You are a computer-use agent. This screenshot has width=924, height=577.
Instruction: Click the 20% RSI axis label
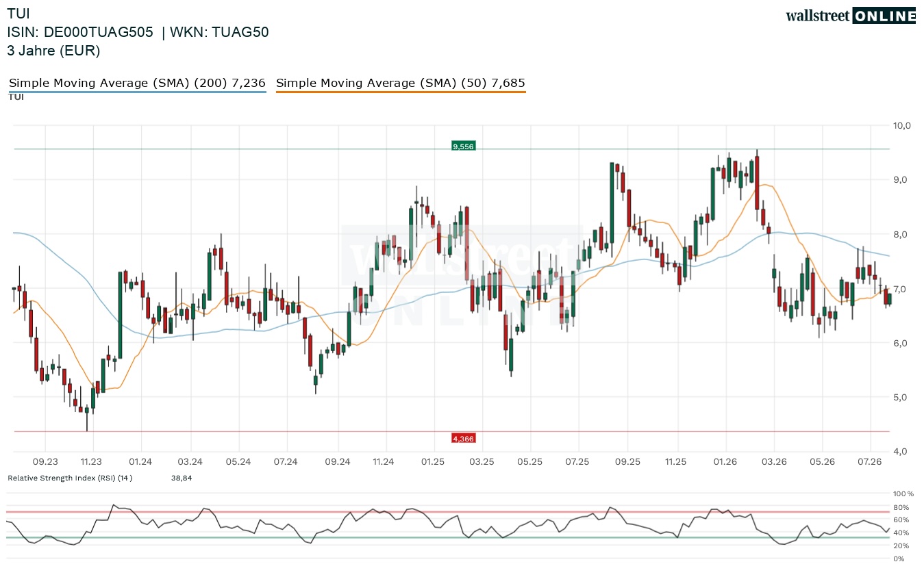901,546
